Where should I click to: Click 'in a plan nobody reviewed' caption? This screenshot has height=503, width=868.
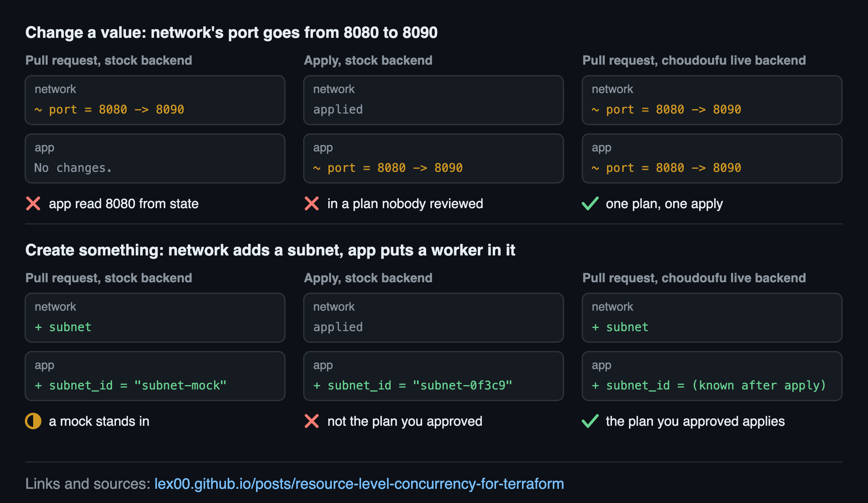tap(405, 204)
